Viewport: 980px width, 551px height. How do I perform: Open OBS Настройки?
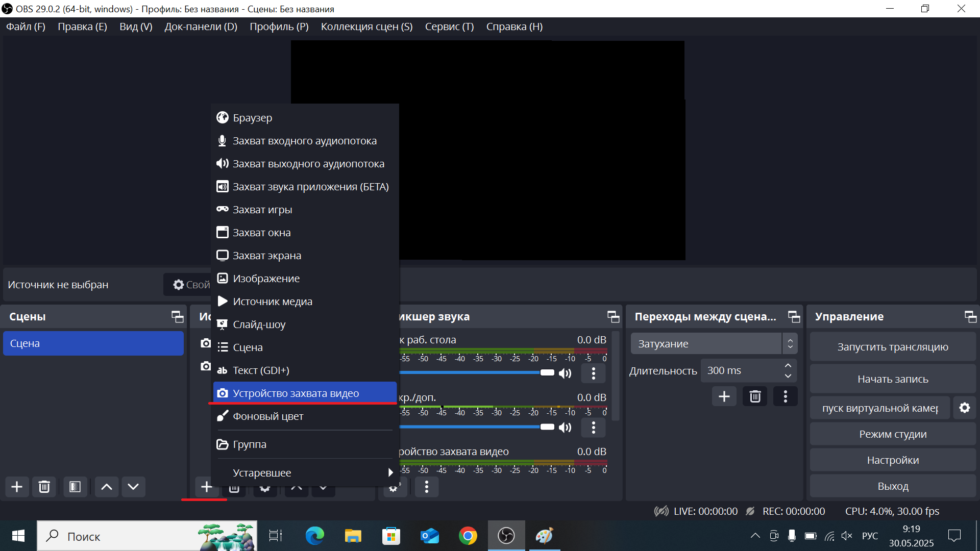(892, 460)
